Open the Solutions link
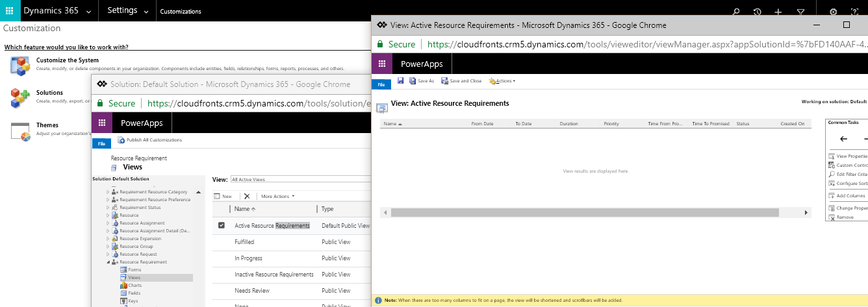Screen dimensions: 868x307 pyautogui.click(x=49, y=93)
